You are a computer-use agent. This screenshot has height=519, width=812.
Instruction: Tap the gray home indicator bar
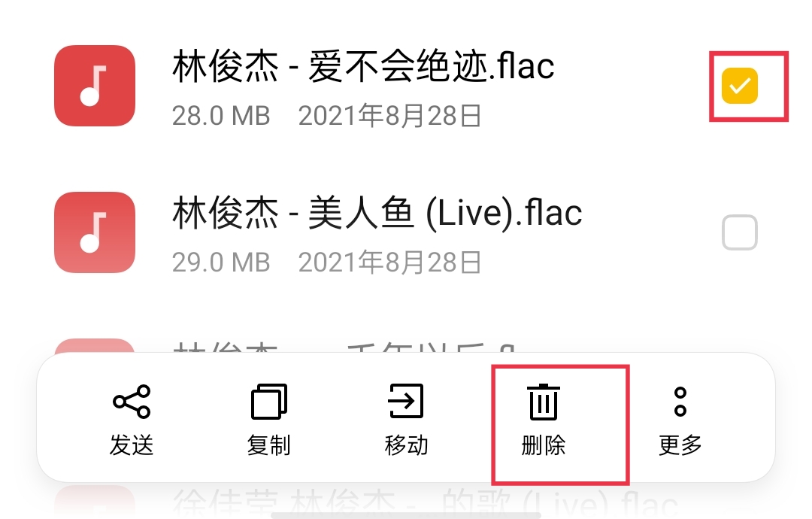pyautogui.click(x=406, y=515)
